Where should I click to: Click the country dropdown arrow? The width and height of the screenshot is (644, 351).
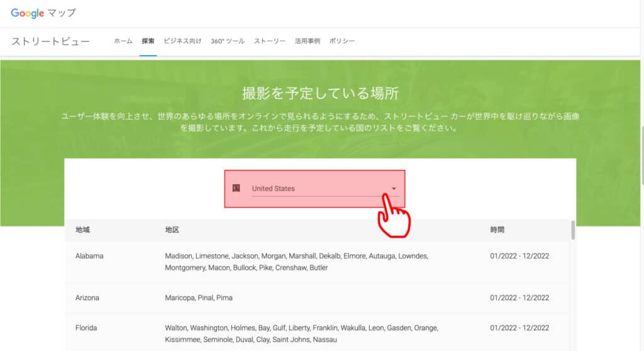(x=394, y=189)
